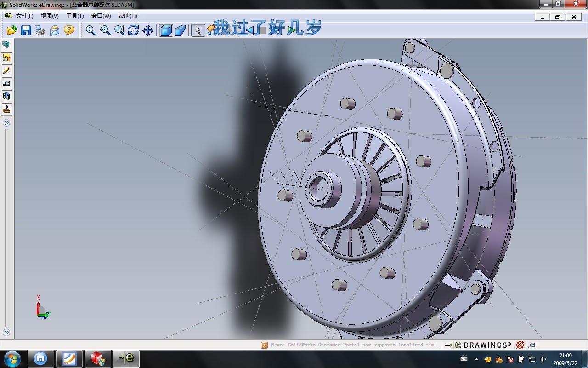Toggle the Perspective view mode
Viewport: 588px width, 368px height.
[x=180, y=30]
